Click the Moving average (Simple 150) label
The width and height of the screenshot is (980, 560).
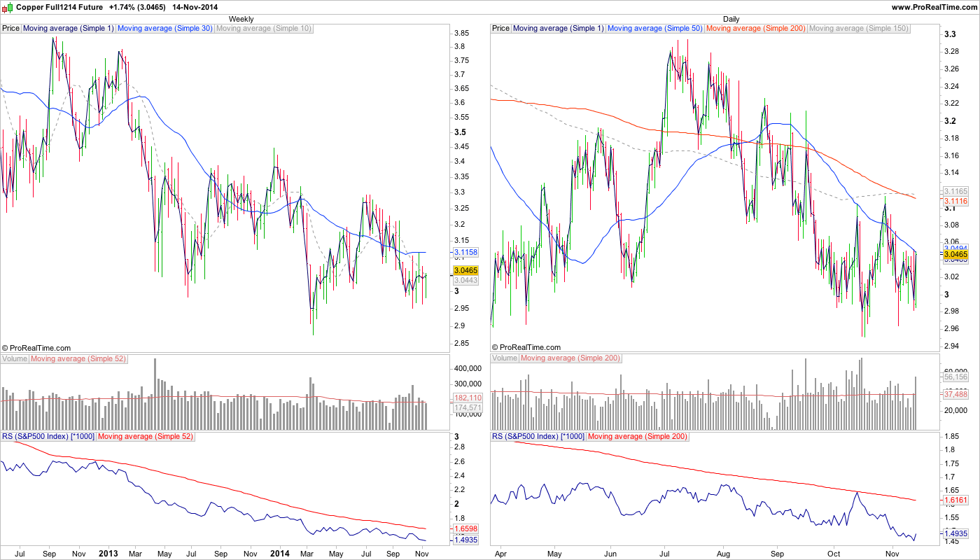[x=859, y=29]
